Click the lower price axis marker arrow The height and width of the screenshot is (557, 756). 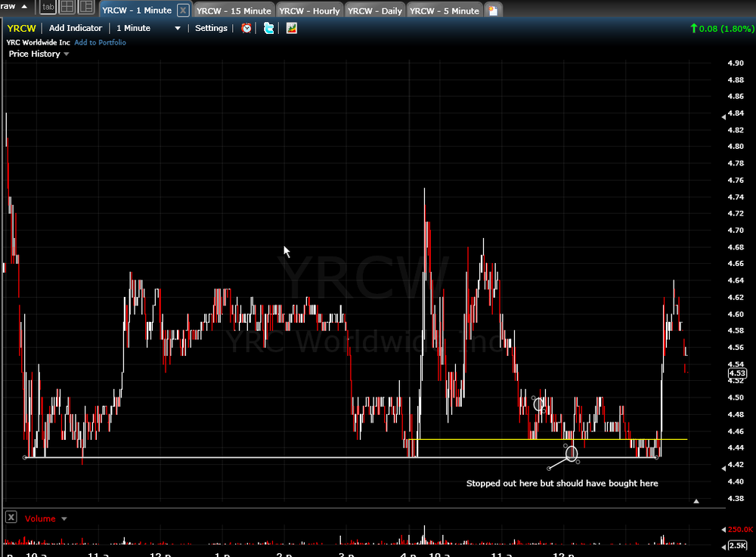[x=723, y=469]
